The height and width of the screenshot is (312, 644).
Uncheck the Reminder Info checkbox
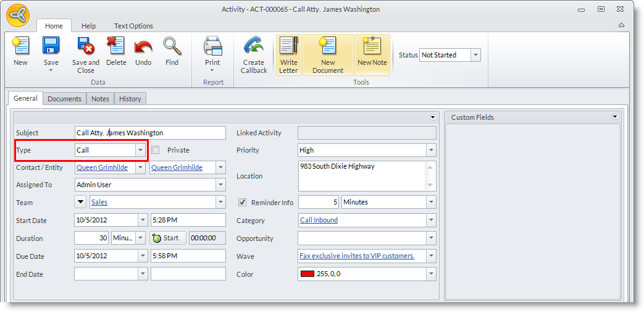pos(242,203)
